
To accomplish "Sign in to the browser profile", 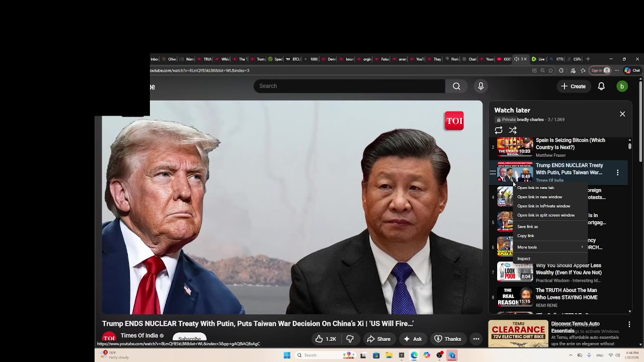I will (x=600, y=70).
